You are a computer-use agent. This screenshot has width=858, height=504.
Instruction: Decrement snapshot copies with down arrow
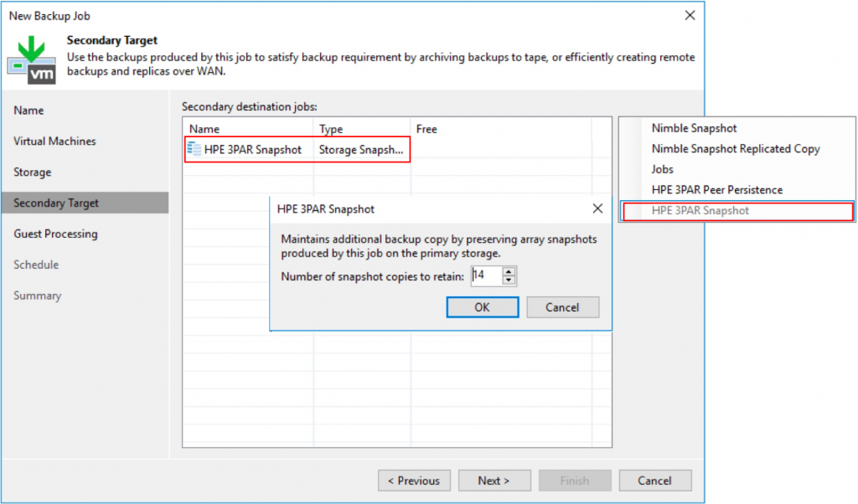pyautogui.click(x=507, y=280)
